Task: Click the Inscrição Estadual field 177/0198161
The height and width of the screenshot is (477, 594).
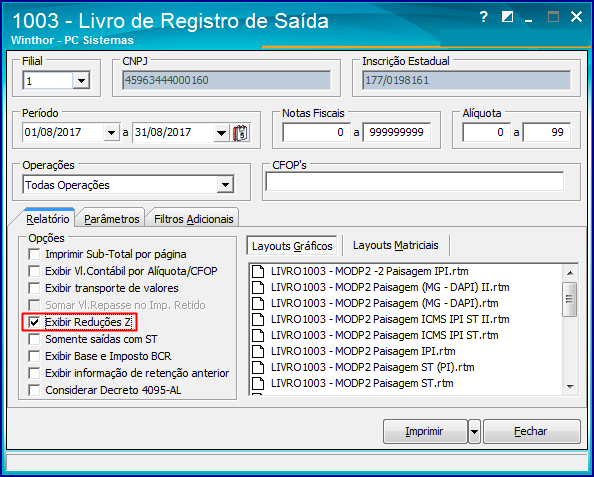Action: (x=466, y=80)
